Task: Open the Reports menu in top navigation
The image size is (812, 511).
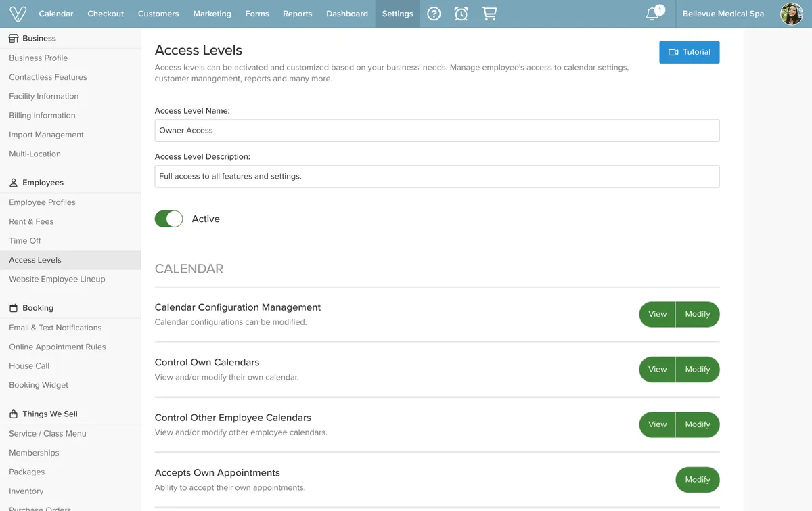Action: tap(297, 14)
